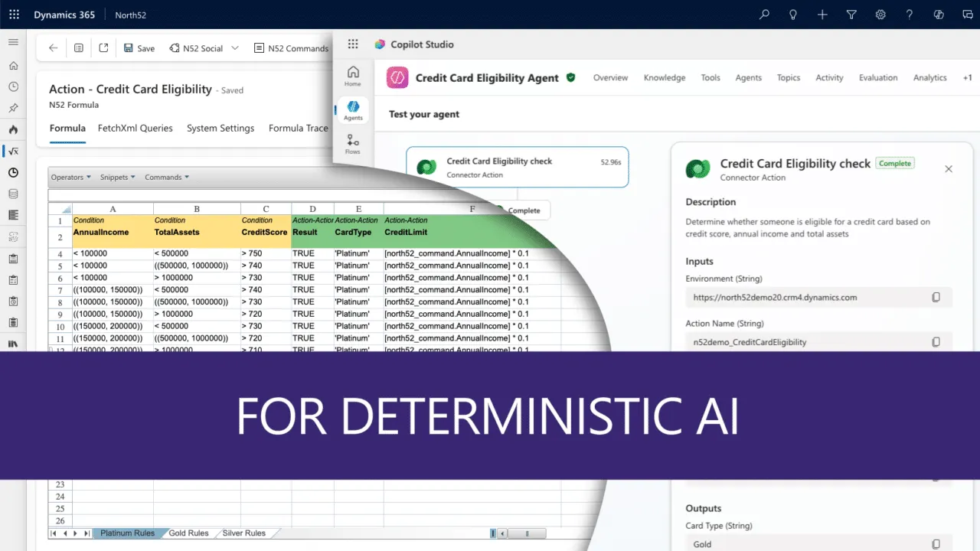Screen dimensions: 980x551
Task: Copy the Environment input value
Action: point(936,297)
